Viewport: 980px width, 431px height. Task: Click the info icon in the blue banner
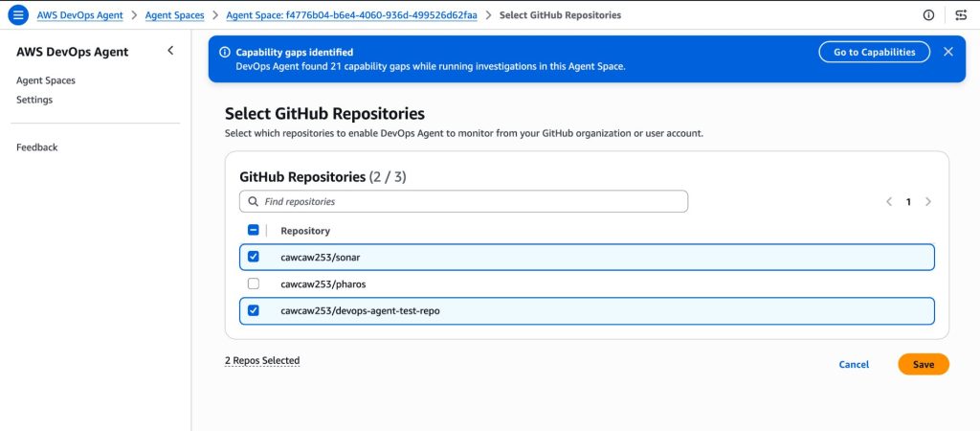tap(225, 53)
